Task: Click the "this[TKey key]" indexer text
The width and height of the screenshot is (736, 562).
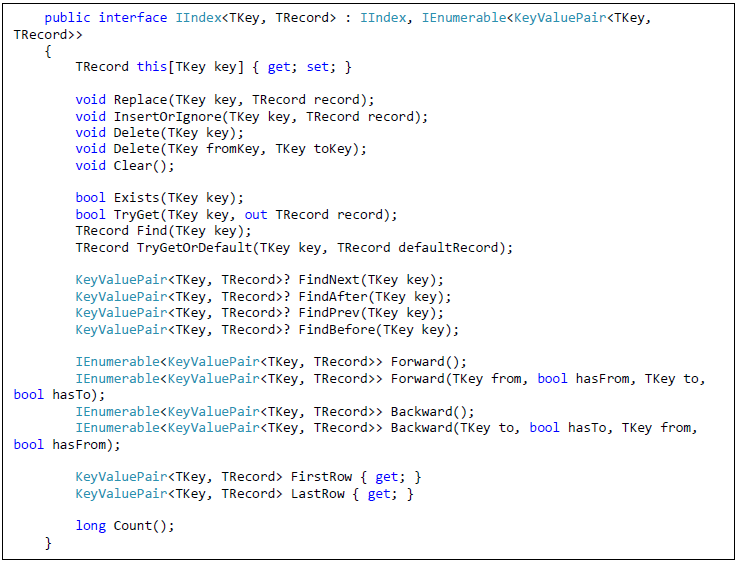Action: (190, 67)
